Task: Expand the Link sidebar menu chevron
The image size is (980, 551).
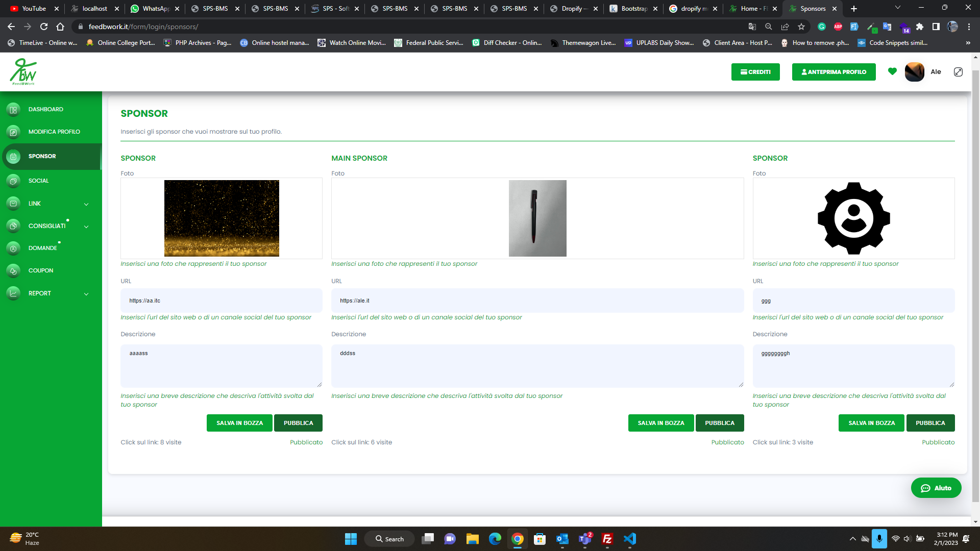Action: tap(86, 204)
